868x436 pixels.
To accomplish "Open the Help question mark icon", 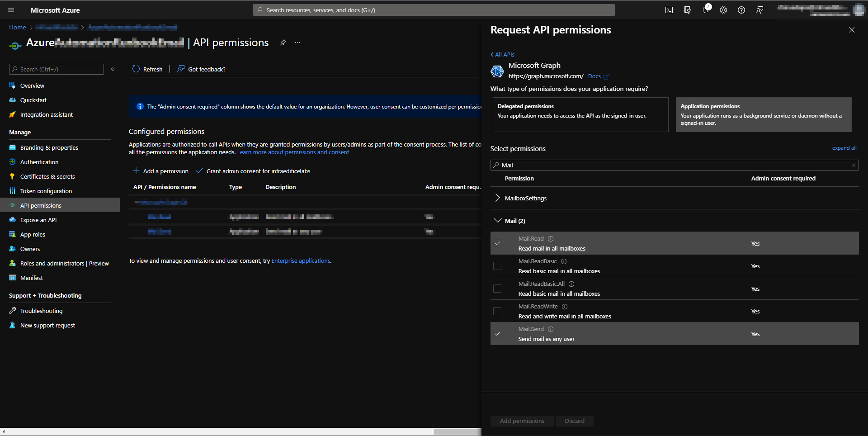I will point(741,10).
